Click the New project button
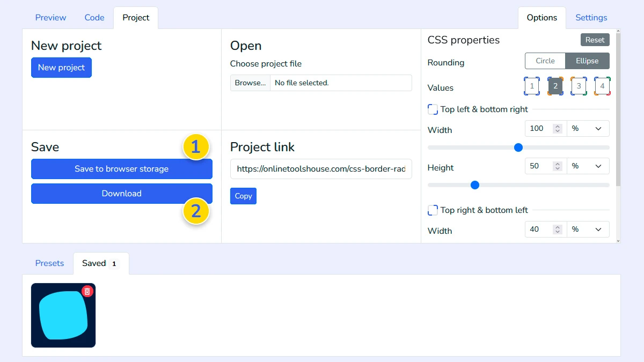The image size is (644, 362). click(61, 67)
